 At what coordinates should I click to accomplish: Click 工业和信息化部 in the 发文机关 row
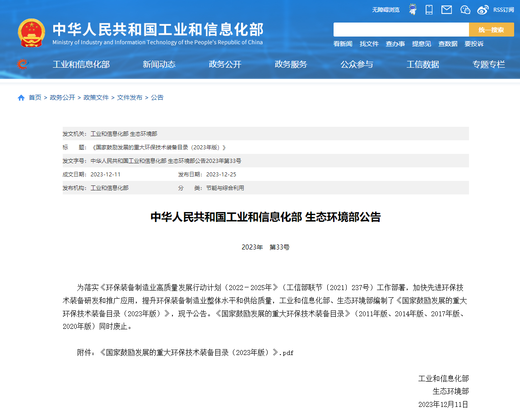coord(109,134)
